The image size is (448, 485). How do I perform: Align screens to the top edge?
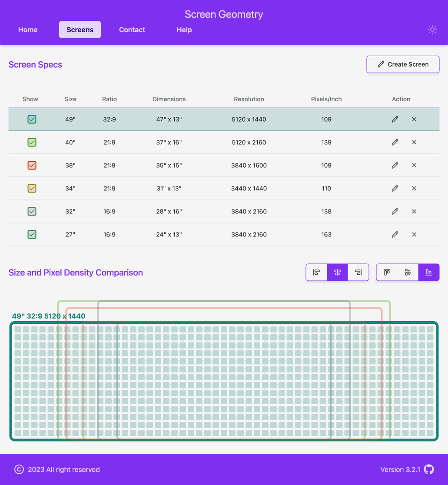tap(386, 272)
